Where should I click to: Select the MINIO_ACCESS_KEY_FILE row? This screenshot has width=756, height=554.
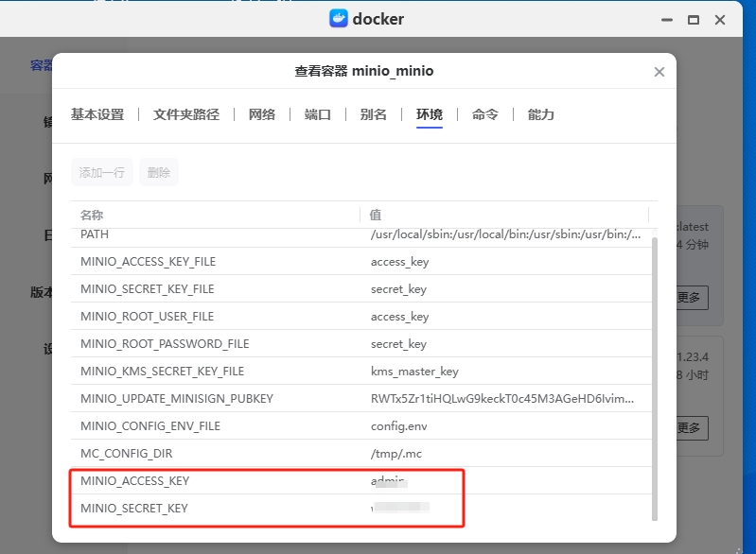point(361,261)
